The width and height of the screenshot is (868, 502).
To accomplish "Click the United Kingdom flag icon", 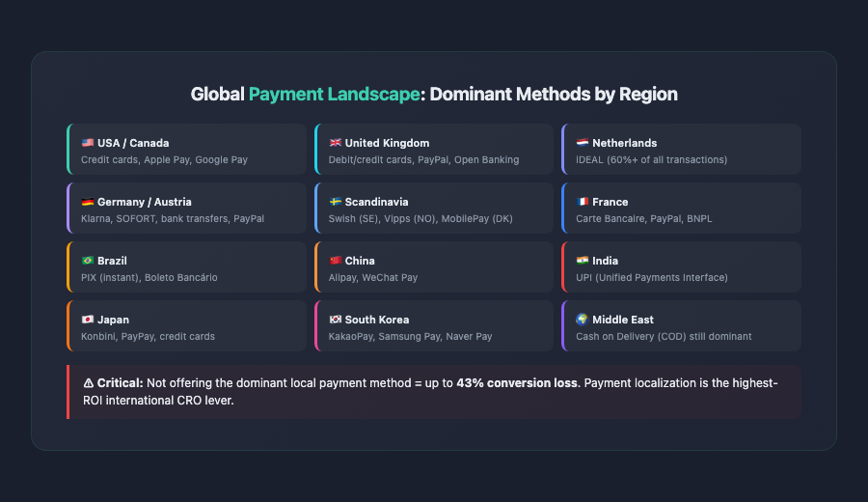I will click(x=335, y=143).
